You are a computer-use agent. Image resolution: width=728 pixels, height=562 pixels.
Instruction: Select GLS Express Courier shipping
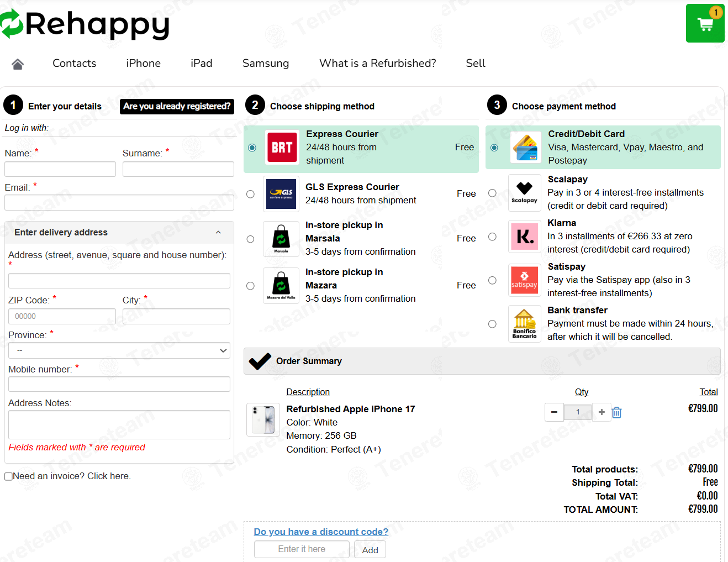pos(250,194)
